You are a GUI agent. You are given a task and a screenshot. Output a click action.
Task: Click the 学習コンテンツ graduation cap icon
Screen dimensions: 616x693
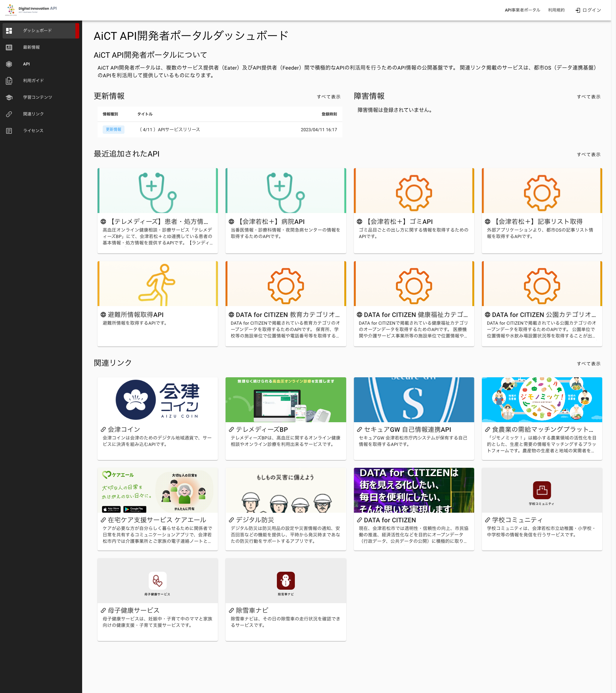(x=9, y=97)
